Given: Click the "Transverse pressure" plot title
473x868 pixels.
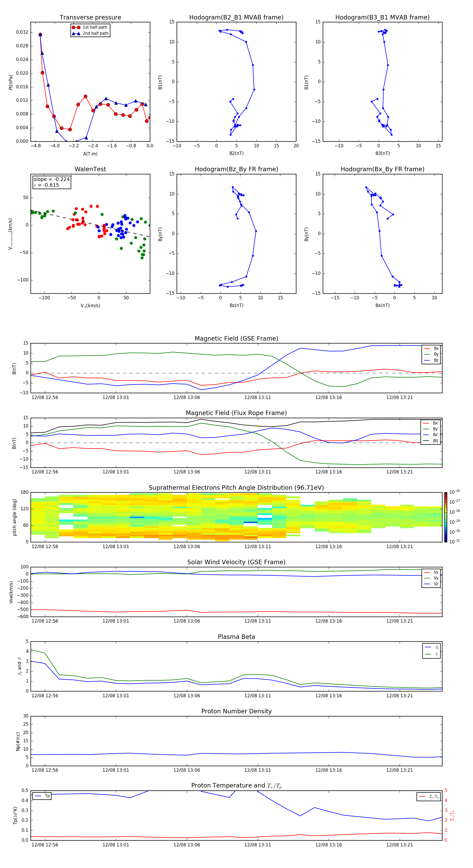Looking at the screenshot, I should click(x=90, y=18).
